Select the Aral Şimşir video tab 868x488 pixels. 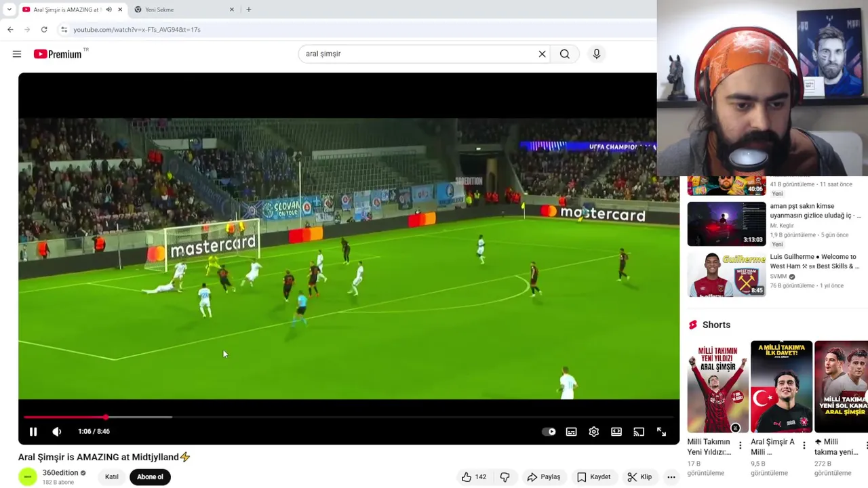pyautogui.click(x=66, y=9)
